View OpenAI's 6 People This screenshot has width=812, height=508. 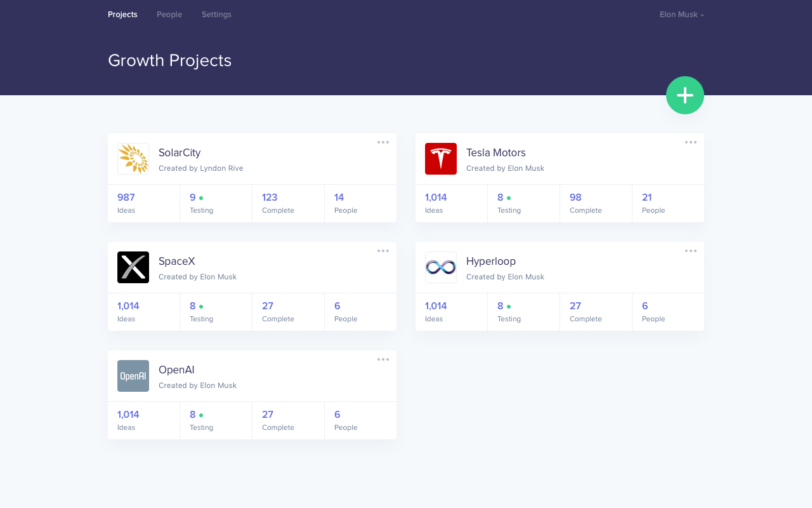(360, 420)
